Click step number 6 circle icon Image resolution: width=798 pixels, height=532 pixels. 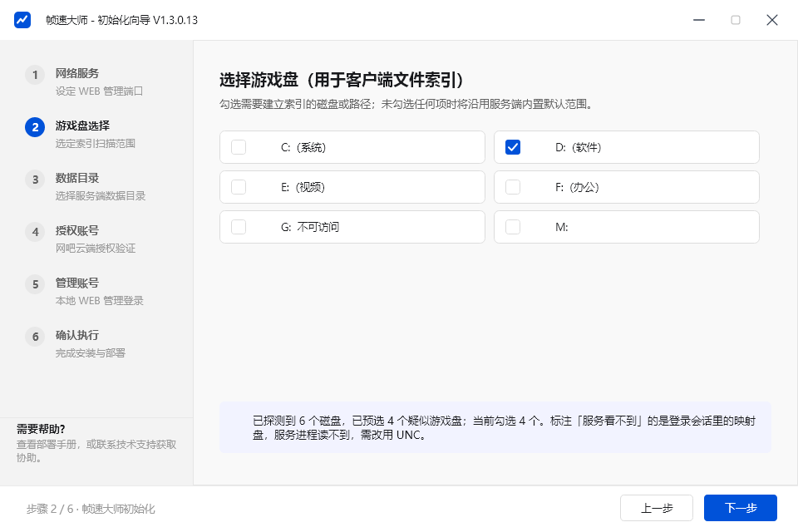35,337
